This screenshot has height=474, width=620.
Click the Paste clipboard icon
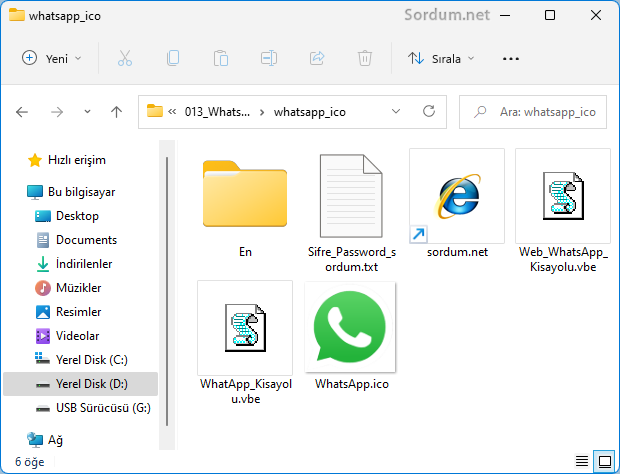(221, 59)
